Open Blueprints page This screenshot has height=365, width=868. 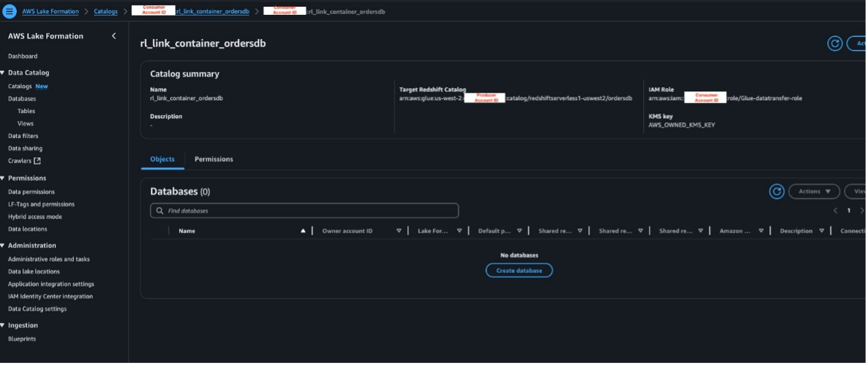(22, 339)
